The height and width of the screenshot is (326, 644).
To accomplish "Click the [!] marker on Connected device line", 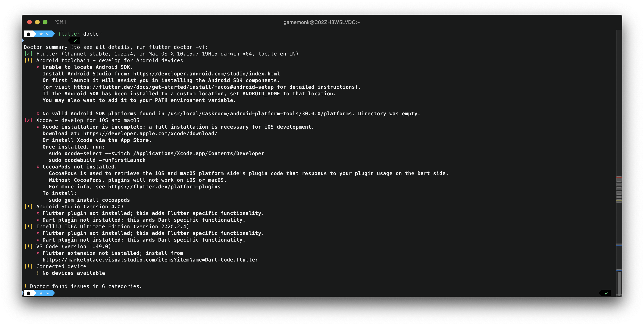I will point(29,266).
